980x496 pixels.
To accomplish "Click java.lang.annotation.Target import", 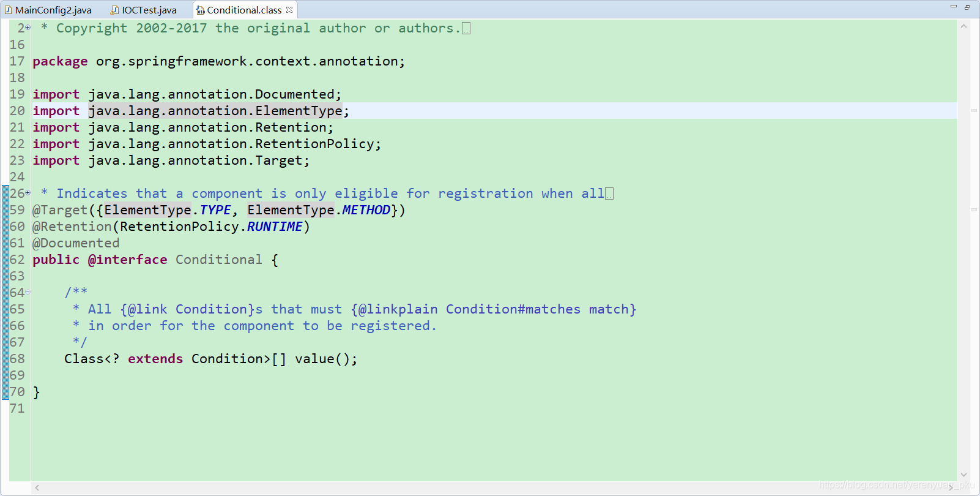I will tap(195, 160).
